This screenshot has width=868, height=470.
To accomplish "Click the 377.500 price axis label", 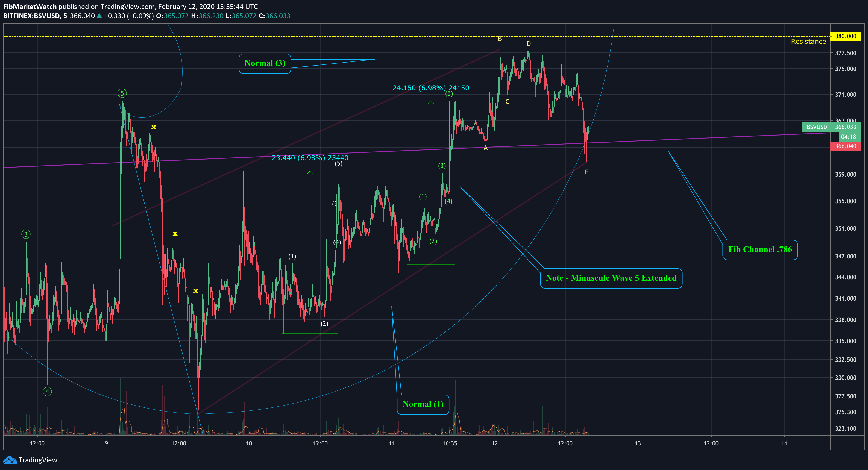I will (845, 53).
